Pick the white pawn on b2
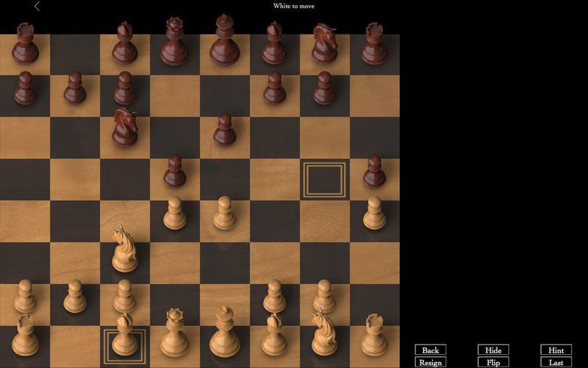 [x=75, y=296]
